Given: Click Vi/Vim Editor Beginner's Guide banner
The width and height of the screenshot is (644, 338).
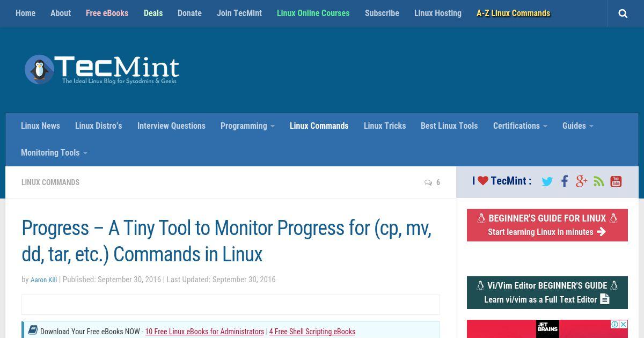Looking at the screenshot, I should click(x=547, y=292).
